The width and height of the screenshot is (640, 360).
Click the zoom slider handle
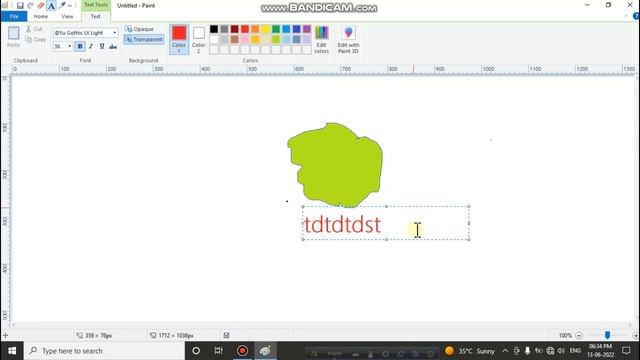[x=607, y=336]
